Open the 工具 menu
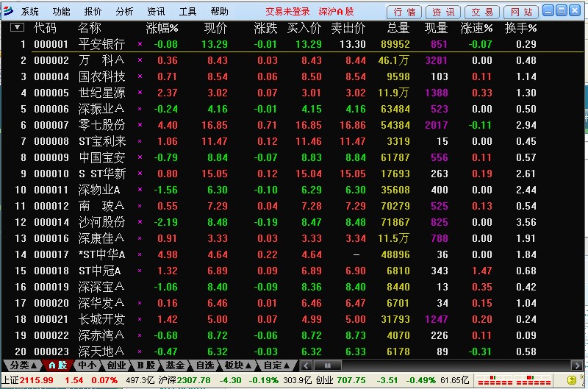Viewport: 588px width, 389px height. pos(187,12)
